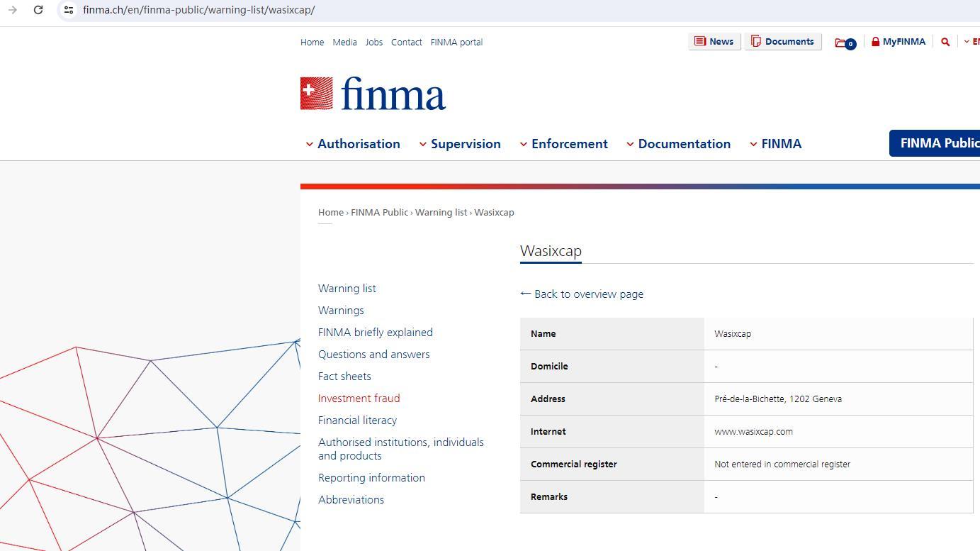
Task: Open Reporting information in sidebar
Action: pyautogui.click(x=372, y=478)
